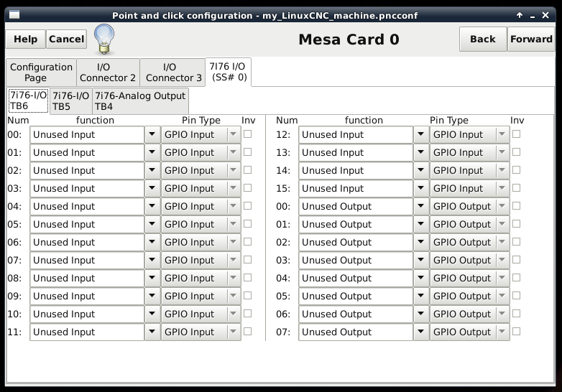Toggle Inv checkbox for output 02
Viewport: 562px width, 392px height.
pos(516,242)
